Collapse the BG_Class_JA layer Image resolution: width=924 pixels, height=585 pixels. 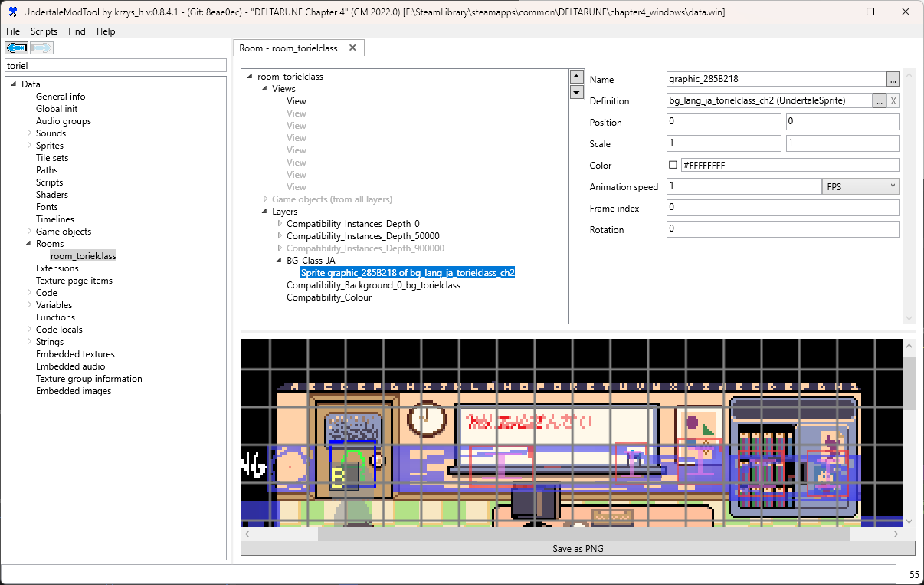pos(280,261)
